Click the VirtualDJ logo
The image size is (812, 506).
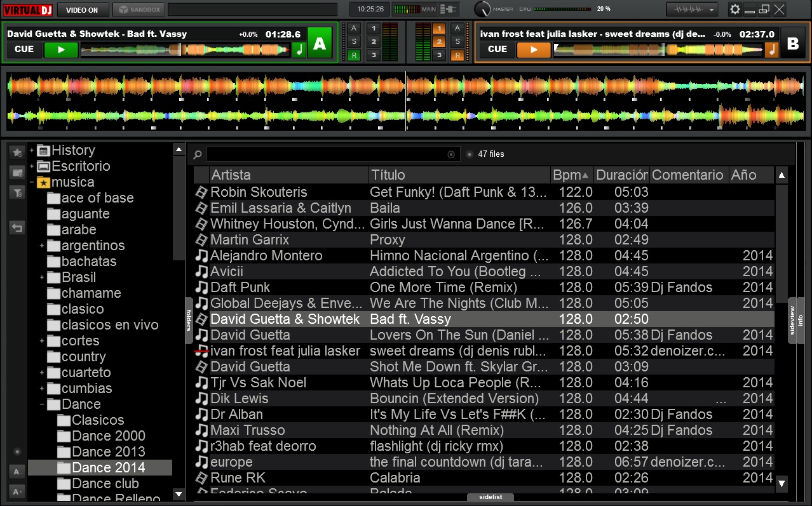(28, 10)
